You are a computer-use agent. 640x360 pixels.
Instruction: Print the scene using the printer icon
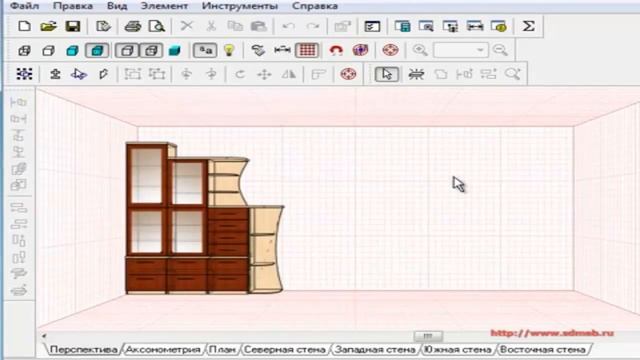click(x=133, y=27)
